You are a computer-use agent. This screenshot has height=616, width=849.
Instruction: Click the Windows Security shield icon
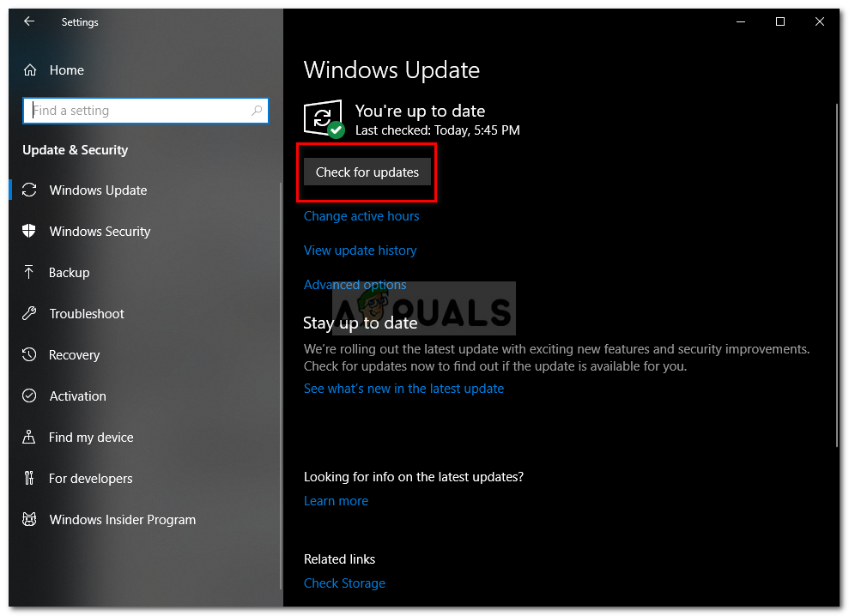pyautogui.click(x=29, y=231)
